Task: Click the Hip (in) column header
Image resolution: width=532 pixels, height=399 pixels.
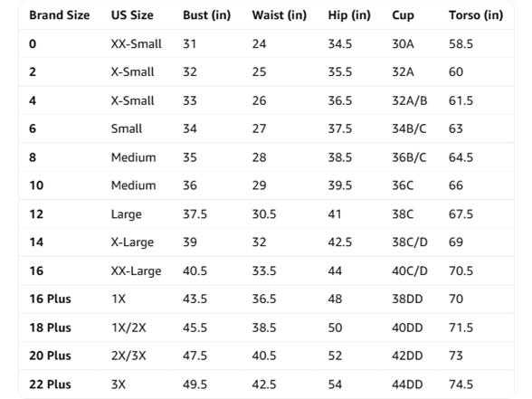Action: (x=349, y=15)
